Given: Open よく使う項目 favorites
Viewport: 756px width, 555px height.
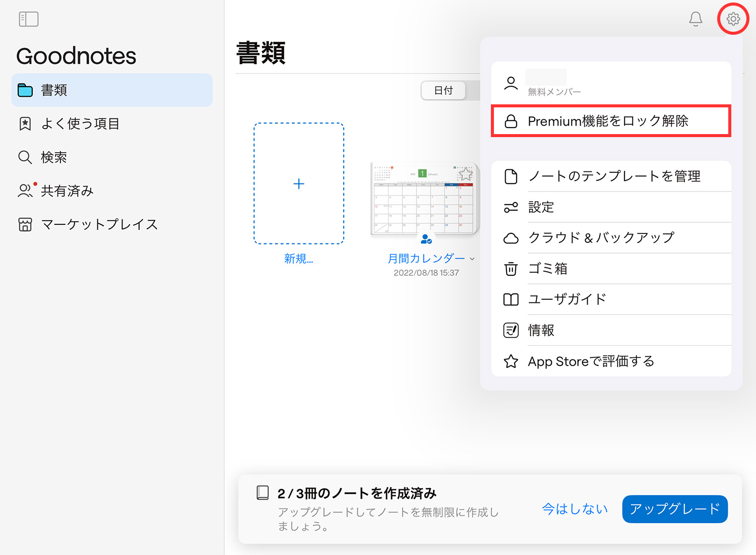Looking at the screenshot, I should 112,124.
